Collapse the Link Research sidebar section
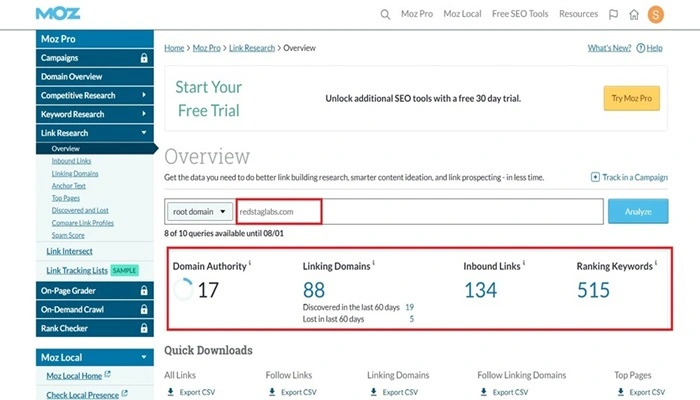 (x=144, y=132)
